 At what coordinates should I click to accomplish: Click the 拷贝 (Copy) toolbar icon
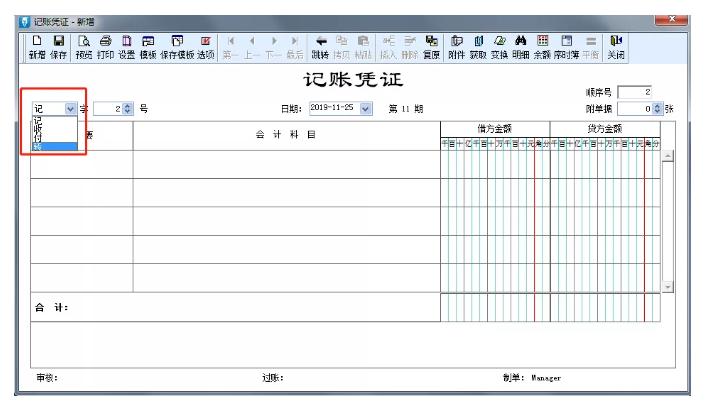coord(342,47)
